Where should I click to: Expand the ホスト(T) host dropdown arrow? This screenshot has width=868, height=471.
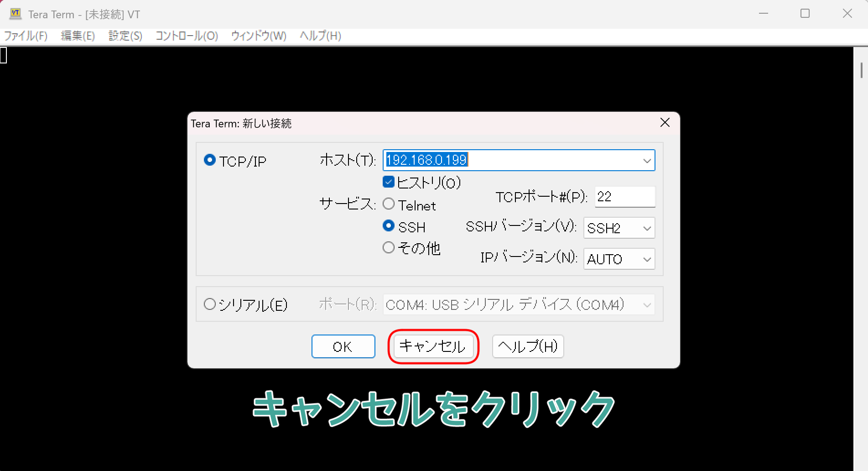[646, 161]
